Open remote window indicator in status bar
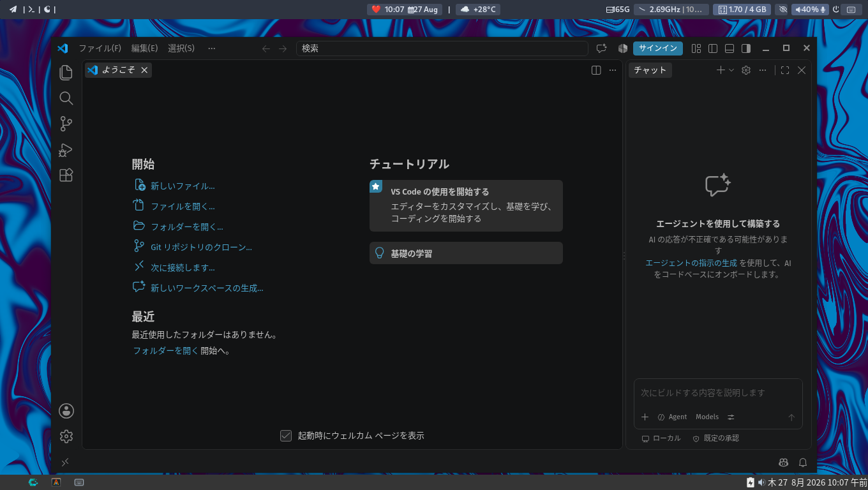The image size is (868, 490). tap(65, 462)
